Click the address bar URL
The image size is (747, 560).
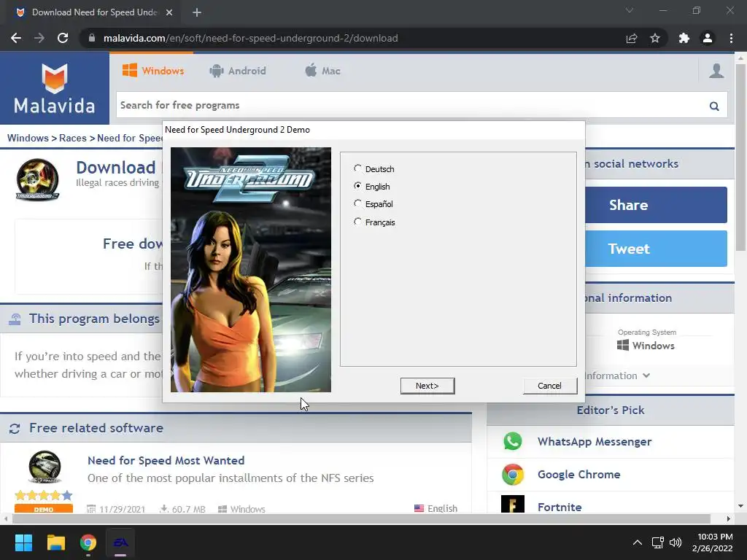[x=251, y=38]
